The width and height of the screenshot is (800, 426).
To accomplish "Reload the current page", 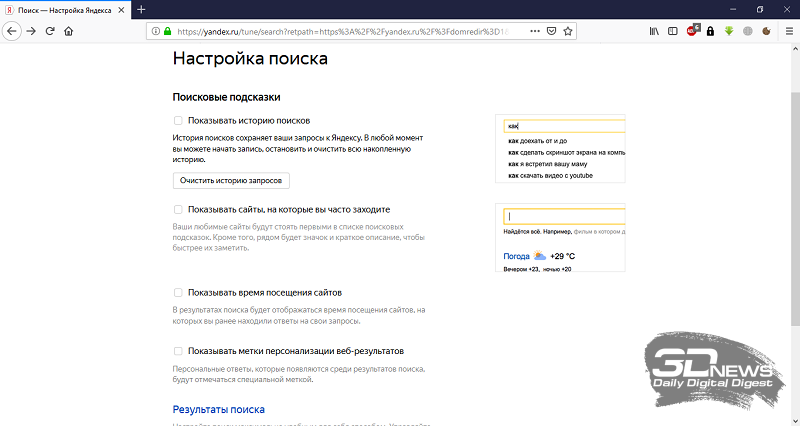I will [x=50, y=31].
